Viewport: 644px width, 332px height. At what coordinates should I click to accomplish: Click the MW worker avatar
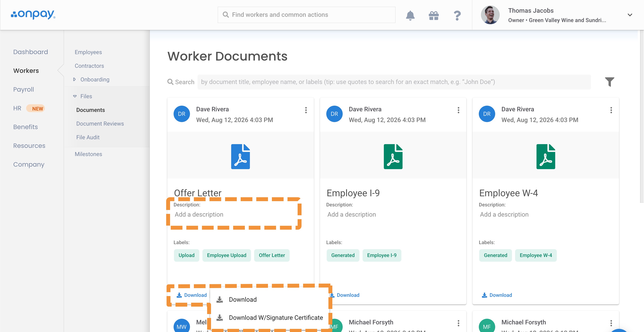(182, 326)
